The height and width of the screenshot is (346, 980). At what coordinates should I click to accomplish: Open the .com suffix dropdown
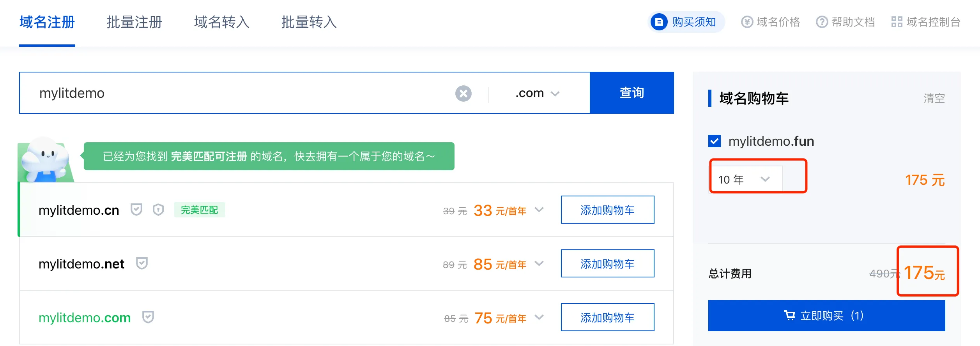pos(537,94)
